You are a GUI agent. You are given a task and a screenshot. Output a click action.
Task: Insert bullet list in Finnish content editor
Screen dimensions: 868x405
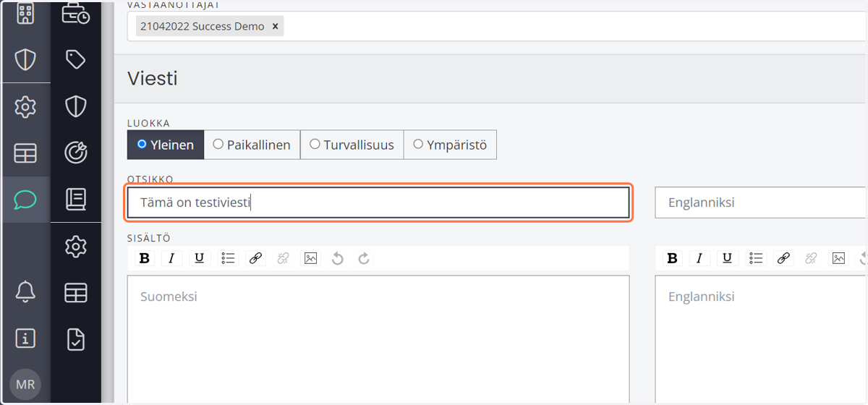point(229,258)
